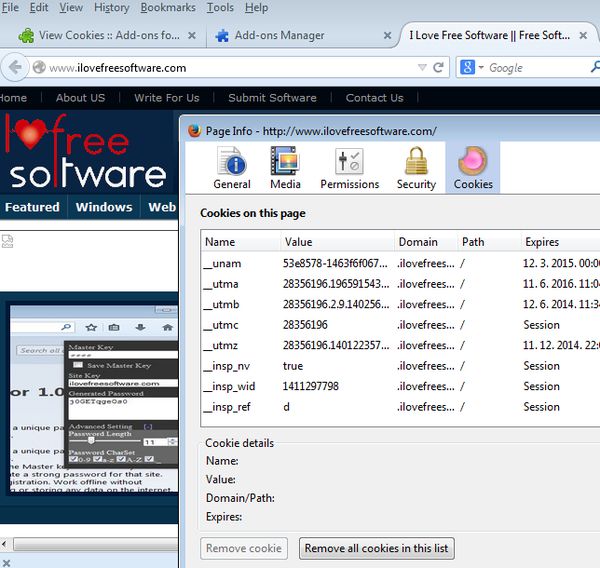600x568 pixels.
Task: Open the Tools menu
Action: 220,8
